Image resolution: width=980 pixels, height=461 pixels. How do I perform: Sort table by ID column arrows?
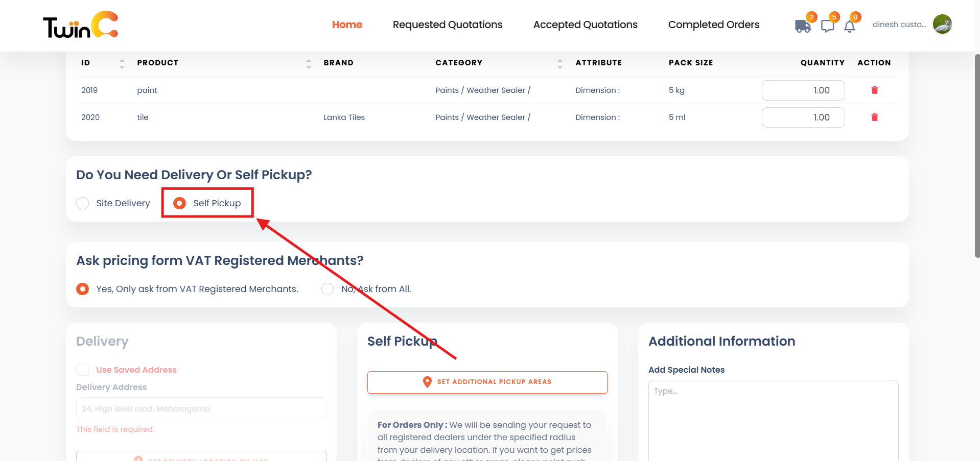pos(122,63)
